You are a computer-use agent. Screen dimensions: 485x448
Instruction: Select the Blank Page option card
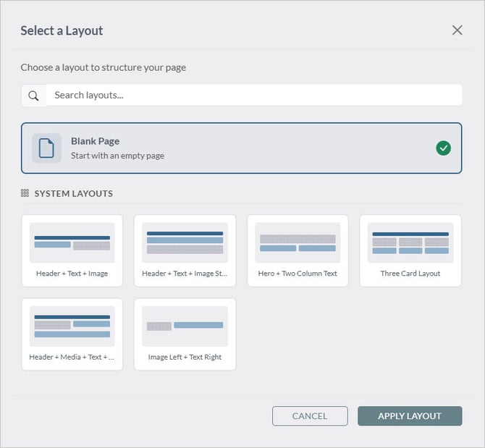tap(242, 148)
